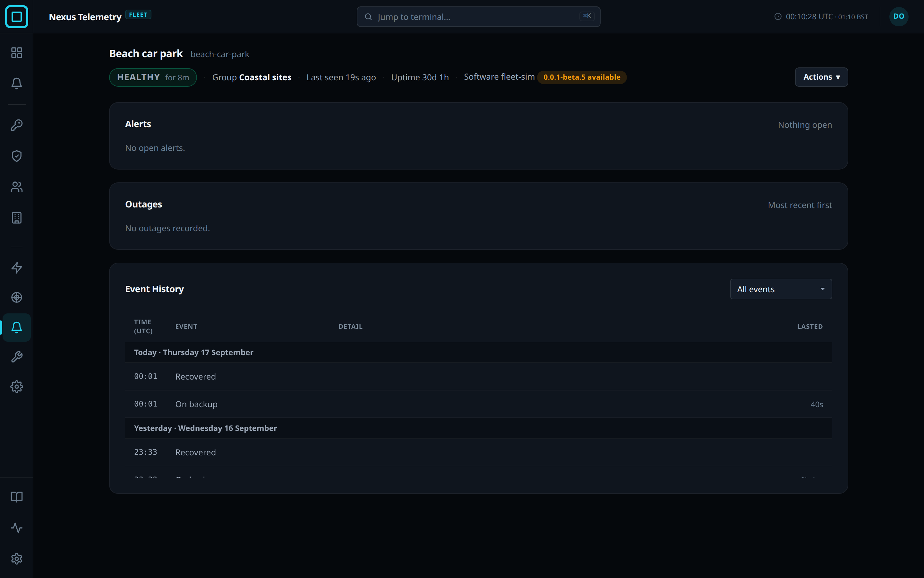Select the 23:33 Recovered event row
Image resolution: width=924 pixels, height=578 pixels.
click(478, 452)
